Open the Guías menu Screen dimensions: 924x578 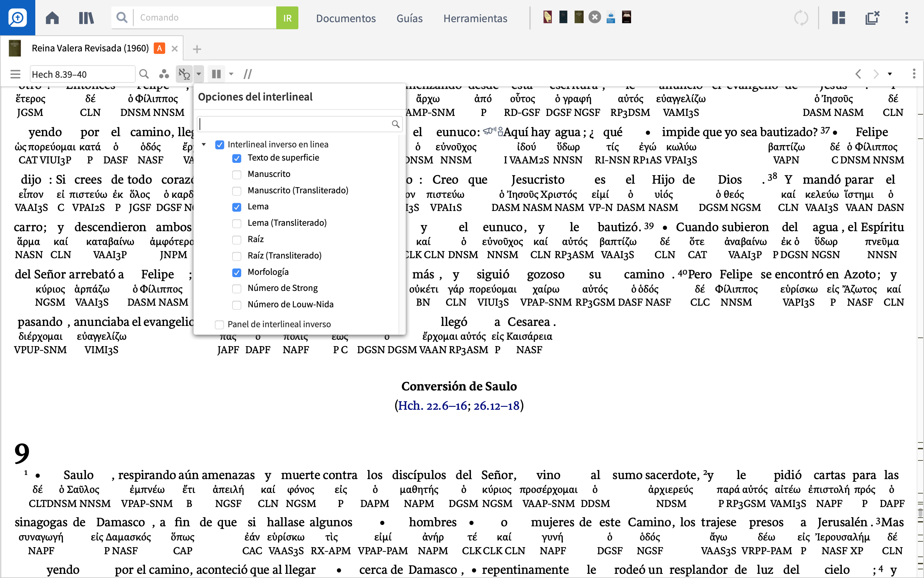click(x=409, y=18)
